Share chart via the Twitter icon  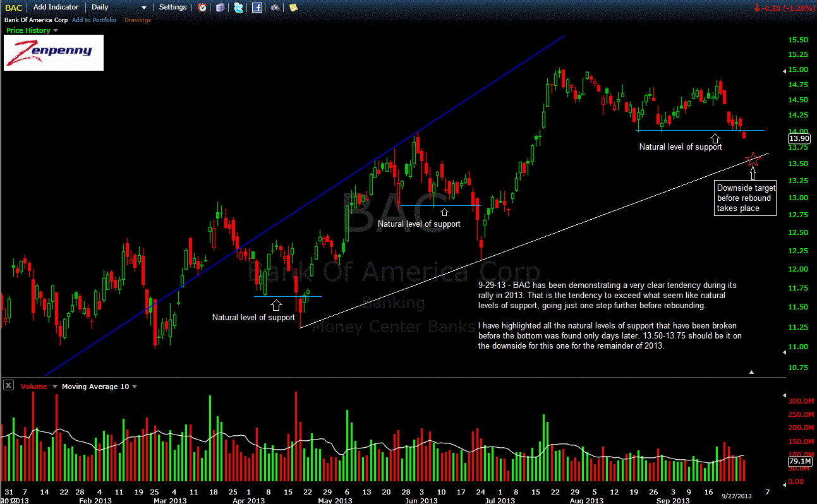pyautogui.click(x=238, y=8)
